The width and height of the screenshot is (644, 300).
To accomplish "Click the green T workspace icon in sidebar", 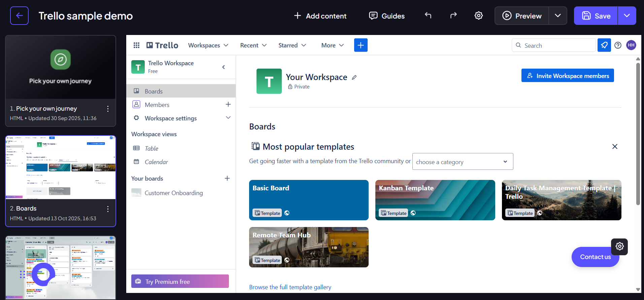I will click(x=138, y=67).
